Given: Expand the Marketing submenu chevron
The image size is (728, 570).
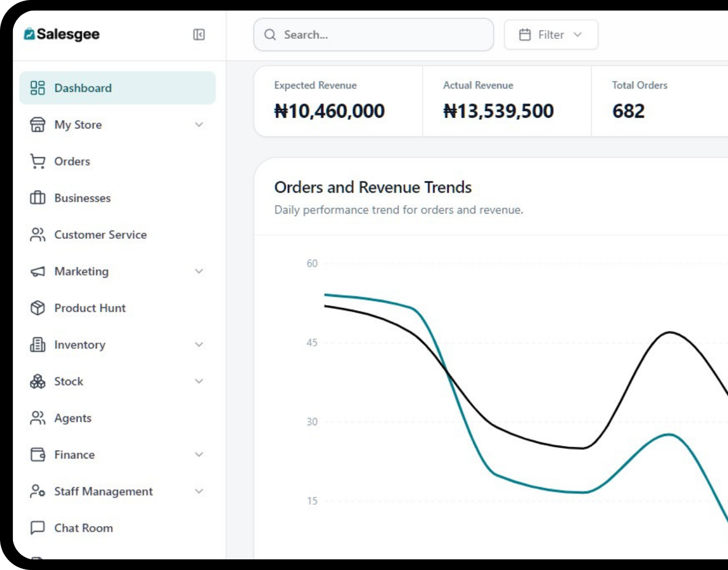Looking at the screenshot, I should pyautogui.click(x=199, y=271).
